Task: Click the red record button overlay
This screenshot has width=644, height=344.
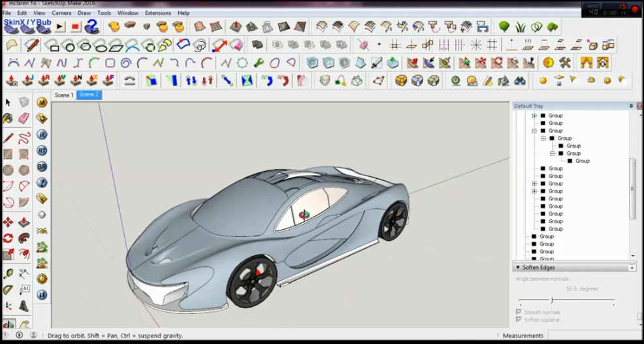Action: 636,9
